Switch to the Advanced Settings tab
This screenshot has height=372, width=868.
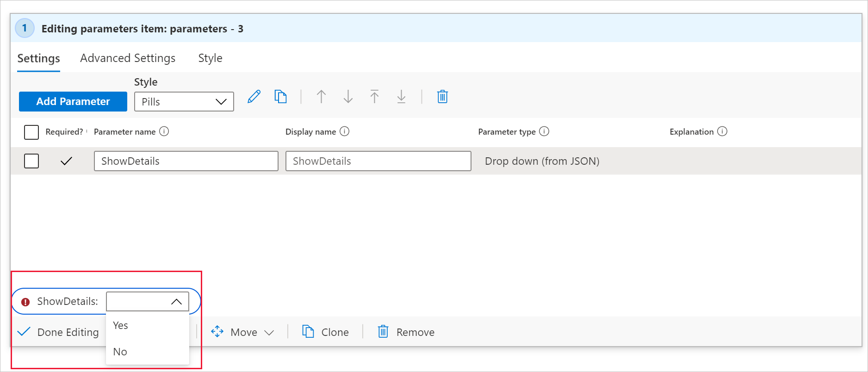[128, 58]
